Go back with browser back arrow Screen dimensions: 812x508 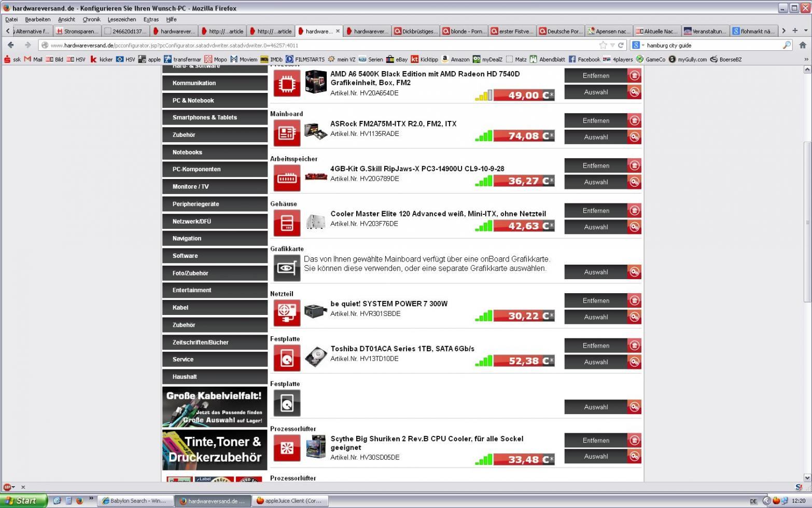11,45
